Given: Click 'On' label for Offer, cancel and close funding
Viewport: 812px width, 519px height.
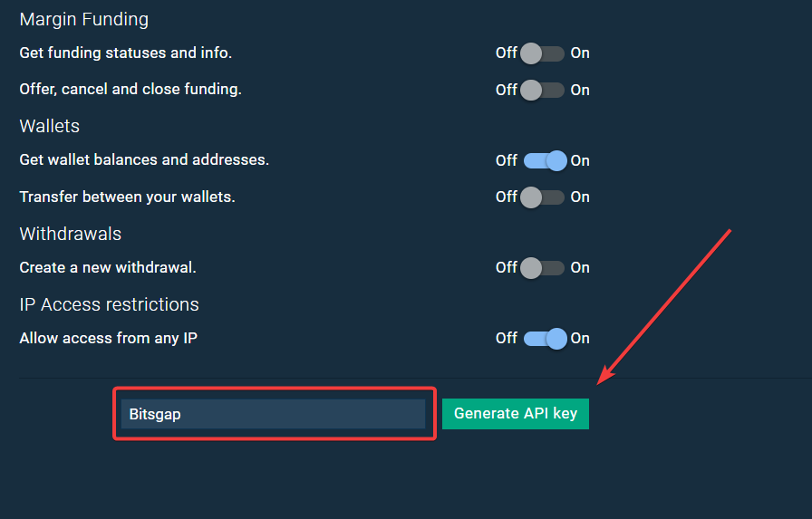Looking at the screenshot, I should tap(580, 90).
